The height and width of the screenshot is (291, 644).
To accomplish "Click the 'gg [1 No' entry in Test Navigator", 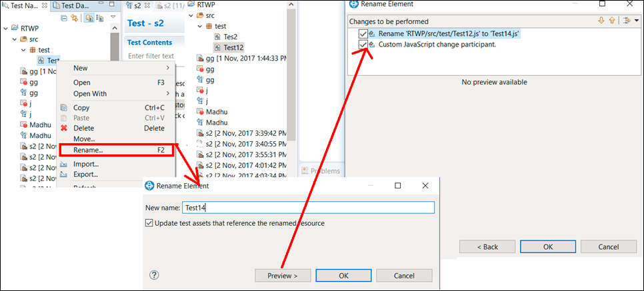I will point(38,71).
